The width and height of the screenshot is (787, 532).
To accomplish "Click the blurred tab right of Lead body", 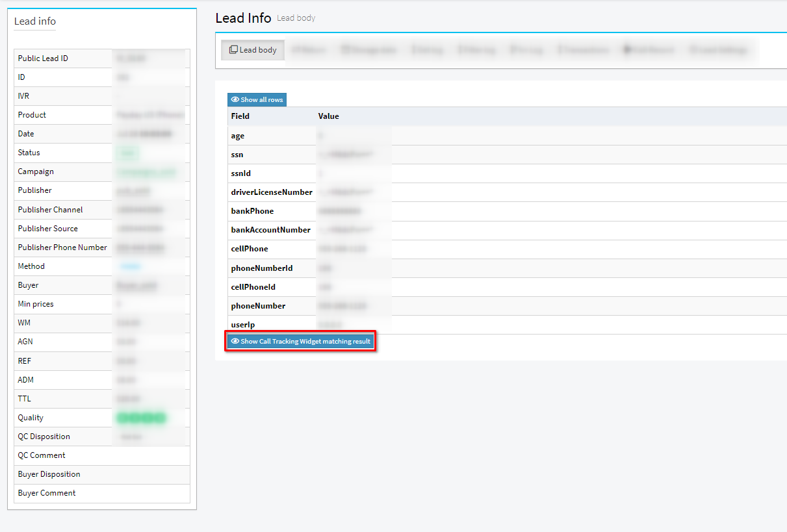I will [309, 50].
